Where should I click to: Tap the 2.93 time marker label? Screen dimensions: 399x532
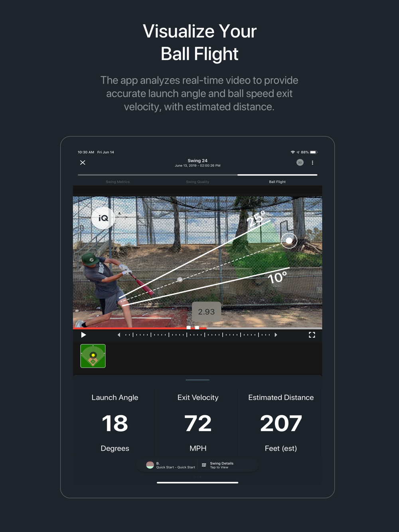pyautogui.click(x=206, y=312)
